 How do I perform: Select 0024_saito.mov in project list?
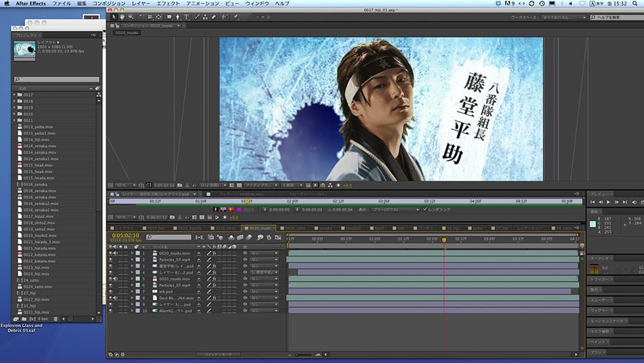coord(37,286)
